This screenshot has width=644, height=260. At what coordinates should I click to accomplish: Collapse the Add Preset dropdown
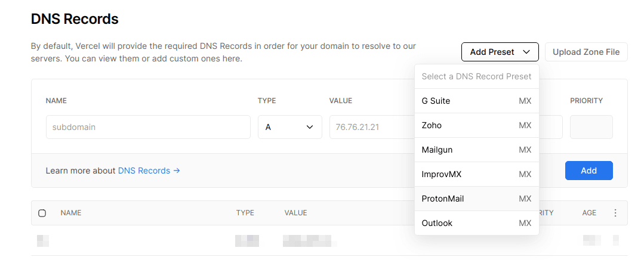pyautogui.click(x=500, y=52)
